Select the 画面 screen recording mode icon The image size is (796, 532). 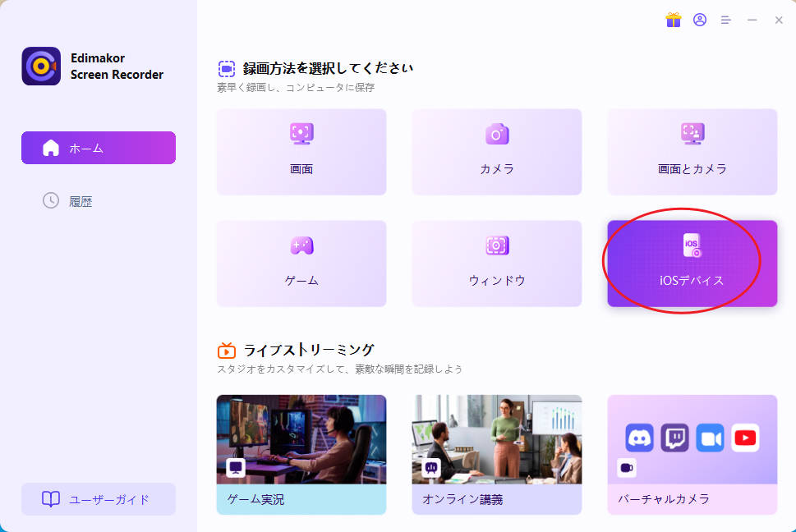pos(301,134)
